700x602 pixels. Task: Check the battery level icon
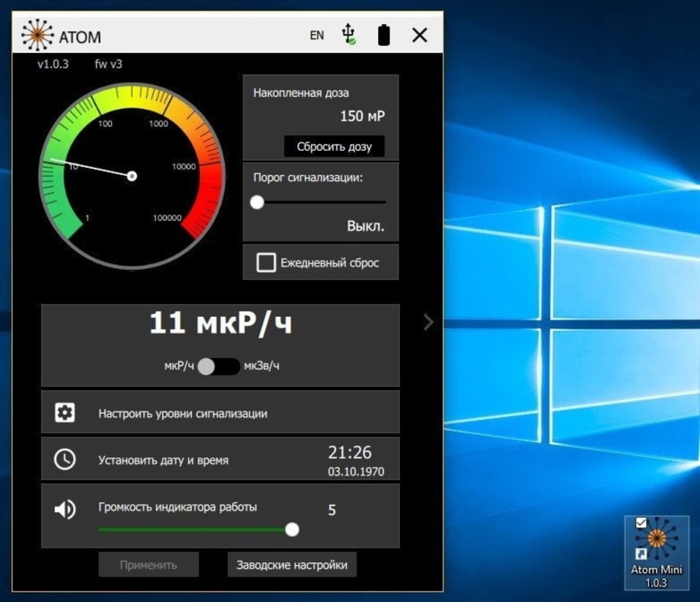click(383, 35)
